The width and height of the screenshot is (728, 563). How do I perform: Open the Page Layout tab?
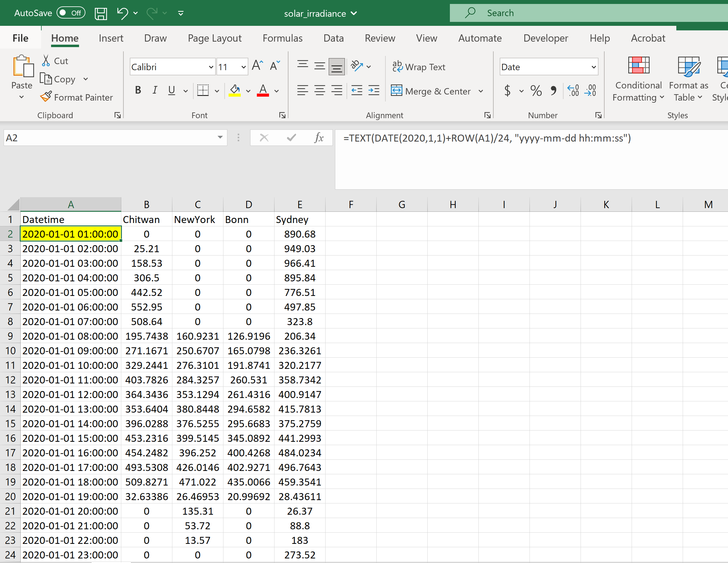tap(214, 38)
